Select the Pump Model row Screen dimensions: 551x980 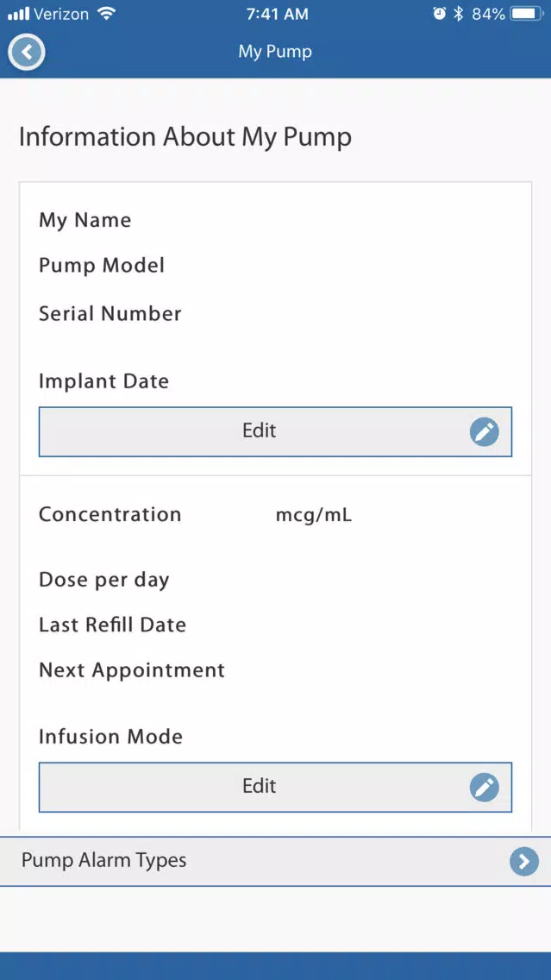[102, 266]
